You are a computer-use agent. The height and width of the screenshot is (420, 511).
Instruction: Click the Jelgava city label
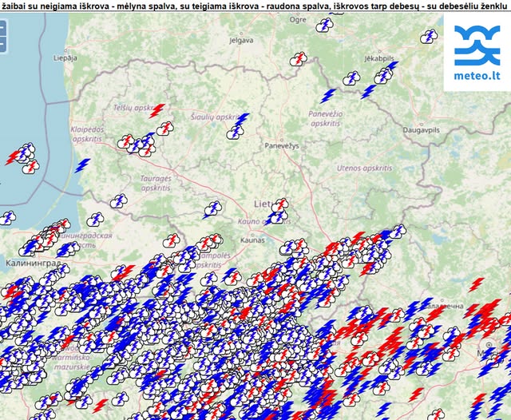(240, 39)
